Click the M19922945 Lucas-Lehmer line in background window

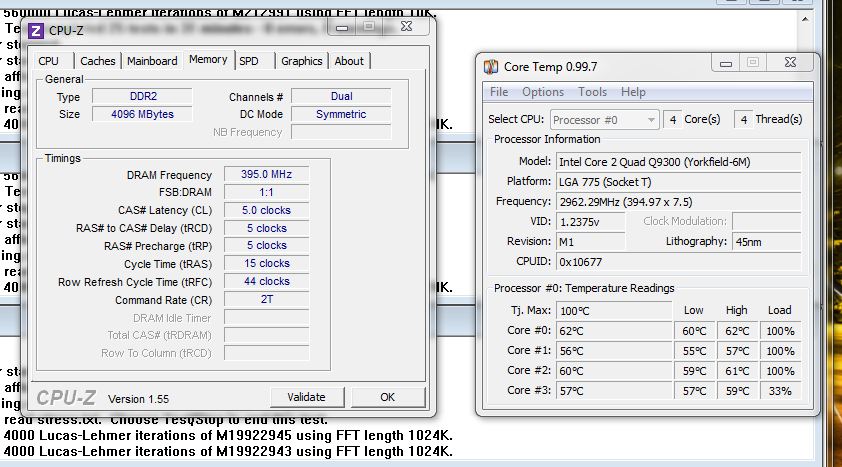[x=228, y=435]
